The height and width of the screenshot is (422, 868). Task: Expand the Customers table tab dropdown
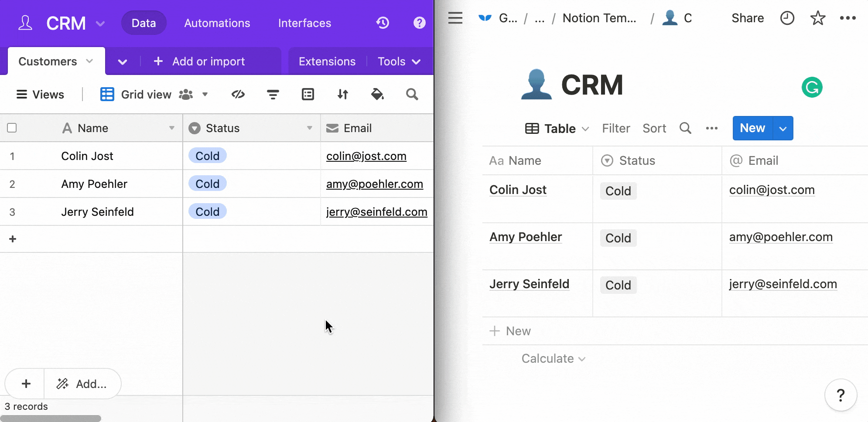pos(89,61)
